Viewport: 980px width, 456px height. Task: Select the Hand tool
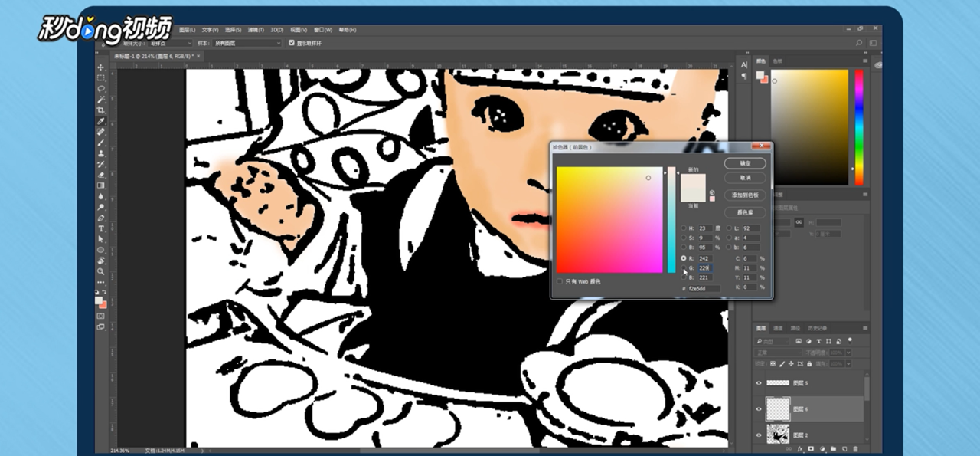100,261
